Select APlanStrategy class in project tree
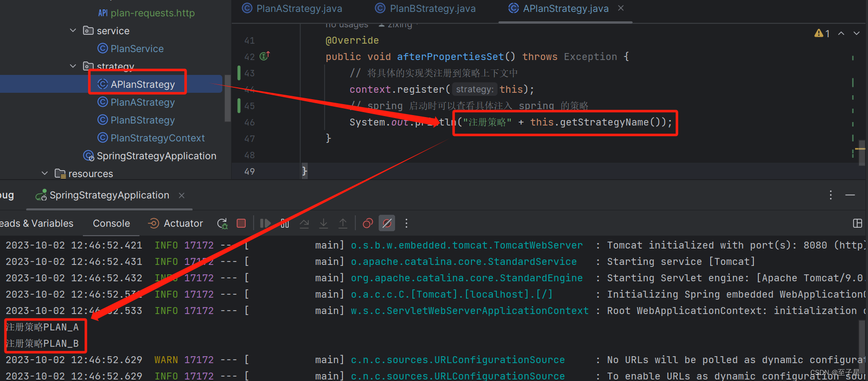This screenshot has width=868, height=381. 136,84
